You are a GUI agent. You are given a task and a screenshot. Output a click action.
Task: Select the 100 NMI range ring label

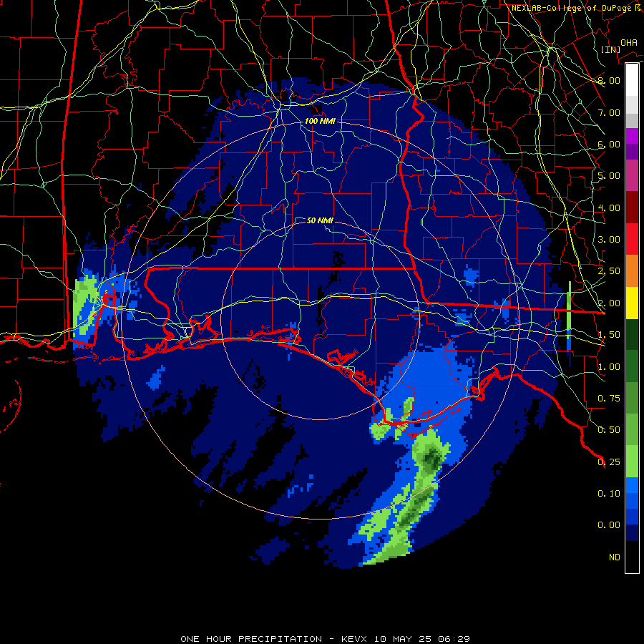coord(320,121)
